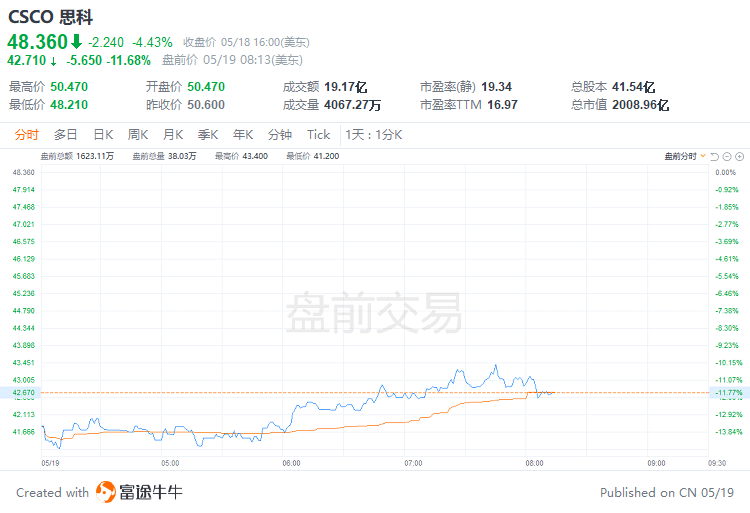Switch to the 分钟 tab
Viewport: 750px width, 513px height.
pos(280,135)
